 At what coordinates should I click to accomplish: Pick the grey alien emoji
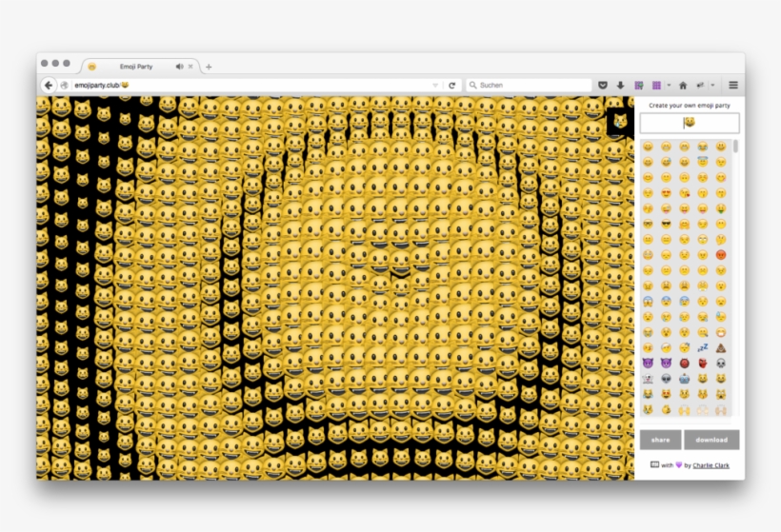666,379
